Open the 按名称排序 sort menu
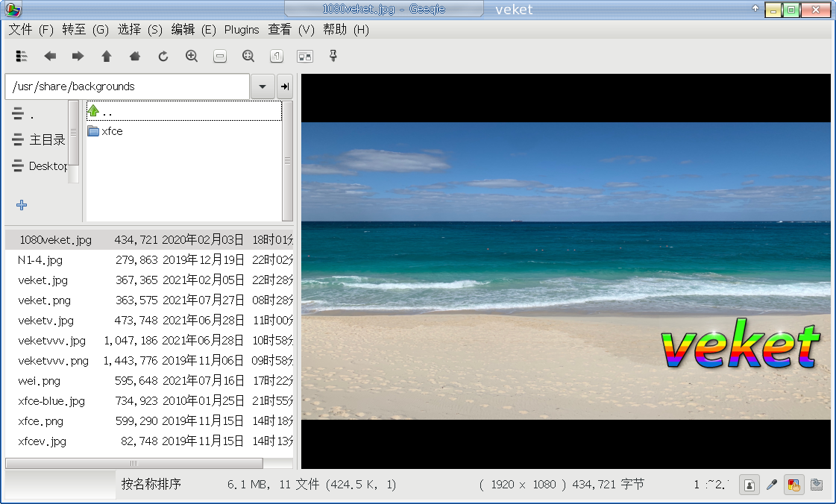Viewport: 836px width, 504px height. 151,484
